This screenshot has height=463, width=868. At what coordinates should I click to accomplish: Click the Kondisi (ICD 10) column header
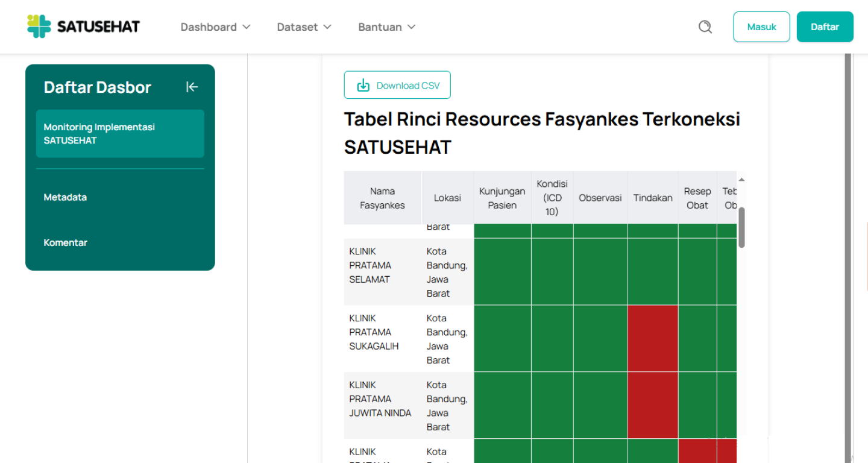[552, 198]
